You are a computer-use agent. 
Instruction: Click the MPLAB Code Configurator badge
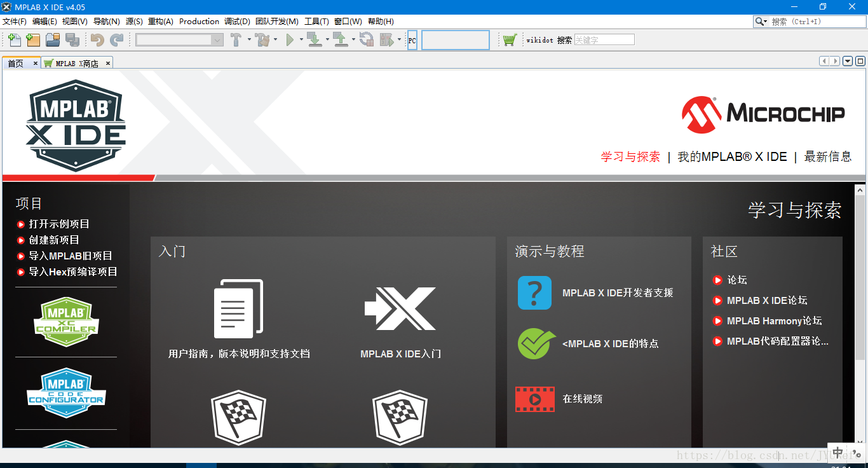click(66, 394)
